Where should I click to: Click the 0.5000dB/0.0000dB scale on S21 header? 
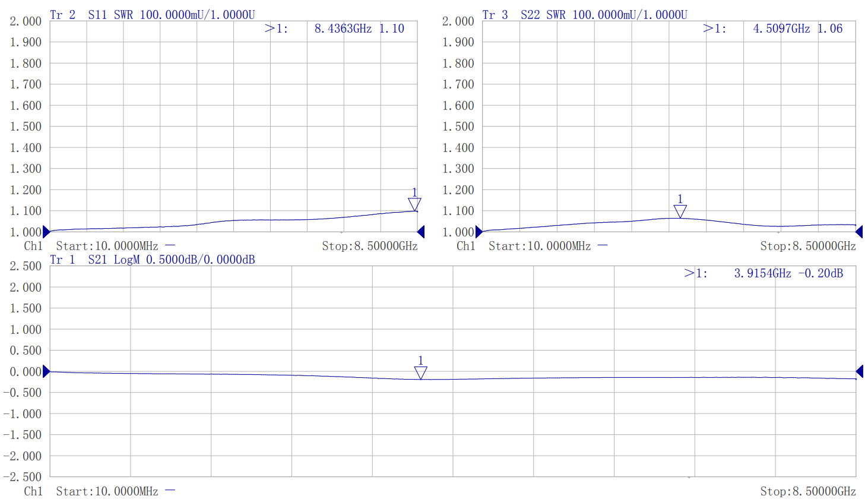tap(200, 260)
